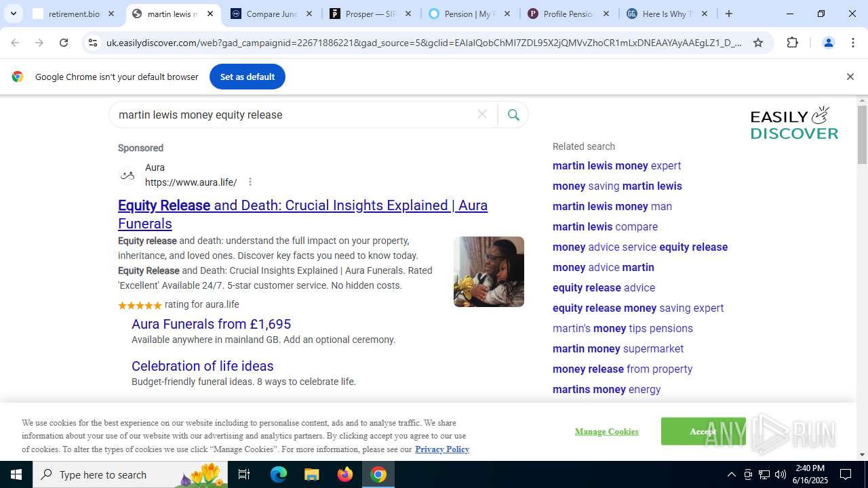Viewport: 868px width, 488px height.
Task: Close the Pension | My tab
Action: tap(507, 14)
